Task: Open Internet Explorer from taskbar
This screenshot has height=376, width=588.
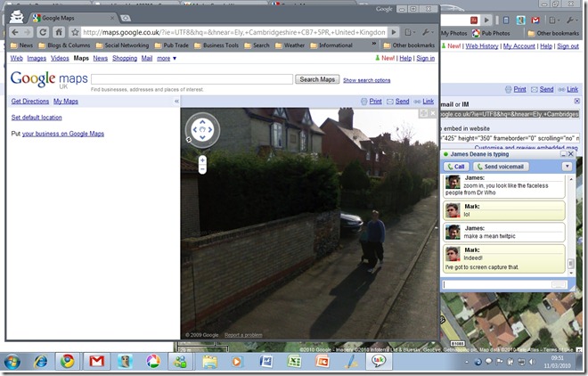Action: (x=40, y=362)
